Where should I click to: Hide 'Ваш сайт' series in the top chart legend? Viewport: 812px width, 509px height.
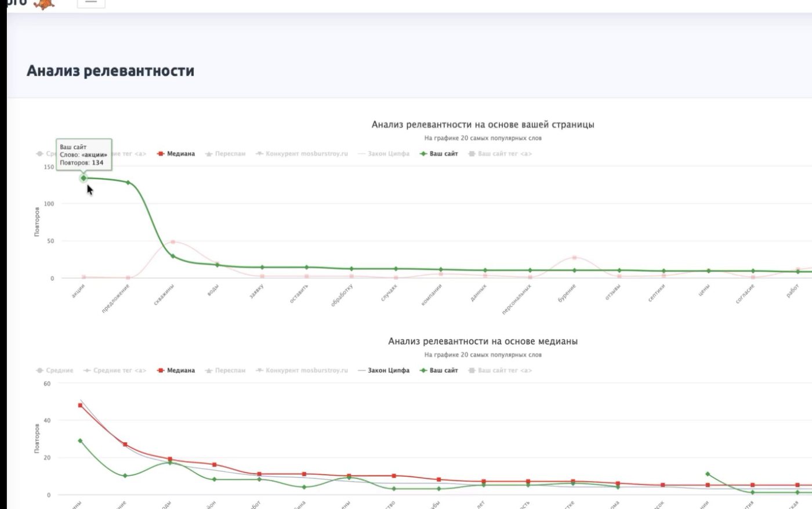pos(439,154)
